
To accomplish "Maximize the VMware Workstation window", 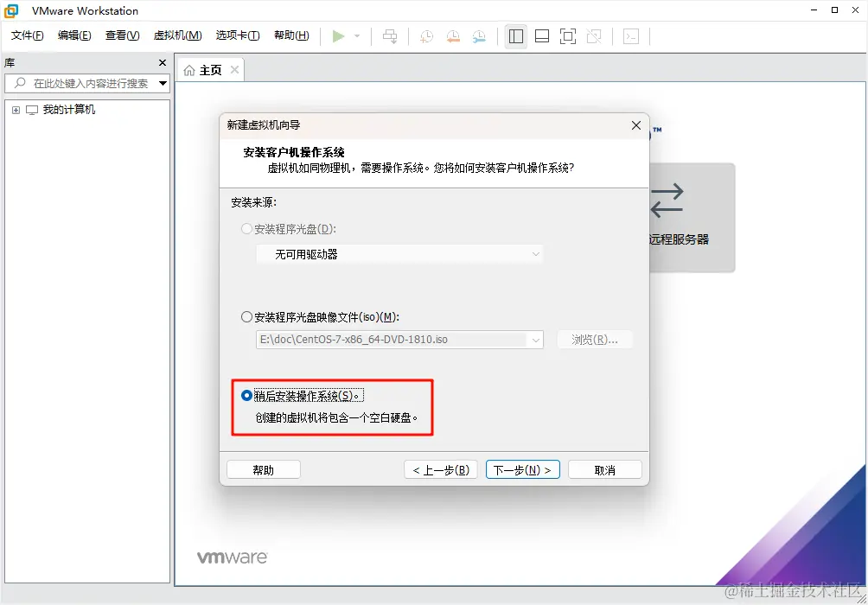I will coord(835,10).
